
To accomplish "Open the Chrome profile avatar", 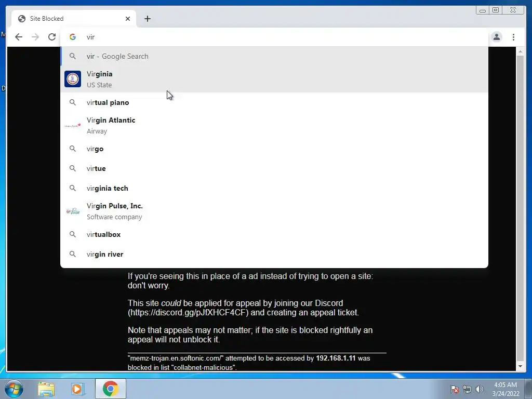I will click(x=496, y=37).
